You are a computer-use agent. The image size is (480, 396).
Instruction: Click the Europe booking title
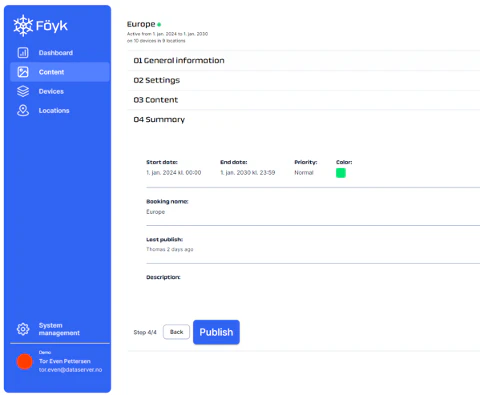pyautogui.click(x=141, y=24)
